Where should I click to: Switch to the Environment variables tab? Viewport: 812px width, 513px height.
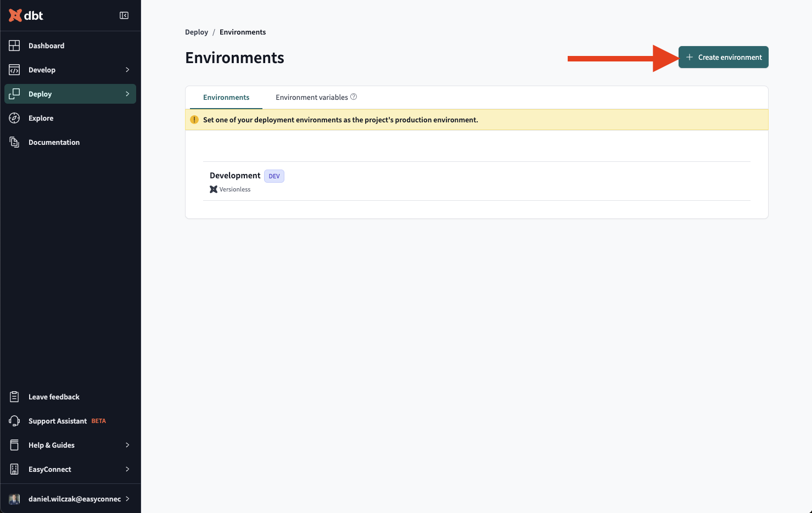pyautogui.click(x=312, y=97)
